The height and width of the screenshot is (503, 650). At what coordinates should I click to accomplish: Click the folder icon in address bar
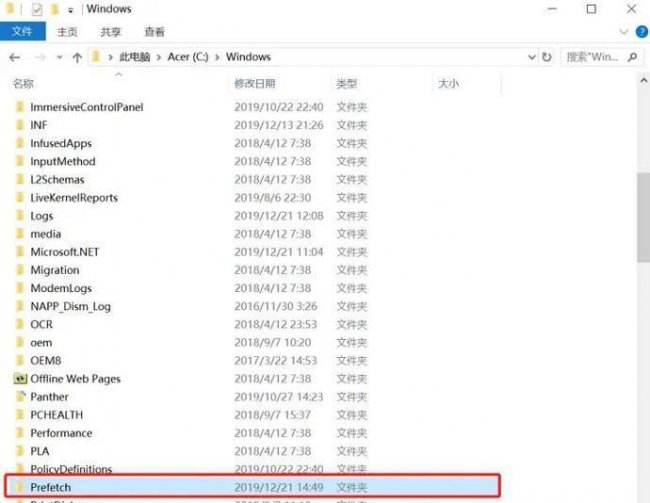coord(96,56)
